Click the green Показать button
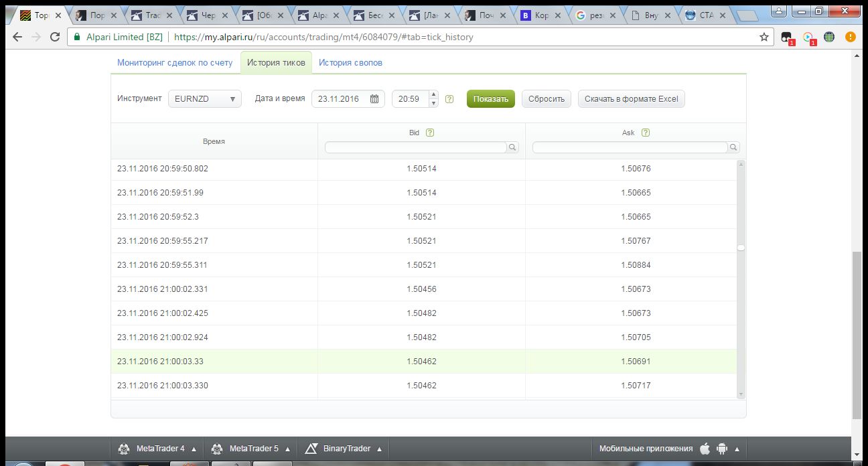Viewport: 868px width, 466px height. tap(491, 99)
